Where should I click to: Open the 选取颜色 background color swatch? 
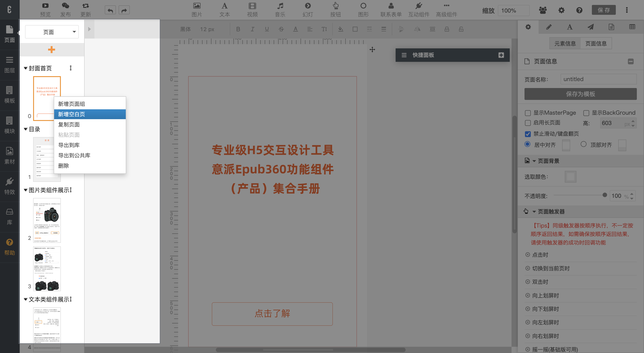pos(570,177)
